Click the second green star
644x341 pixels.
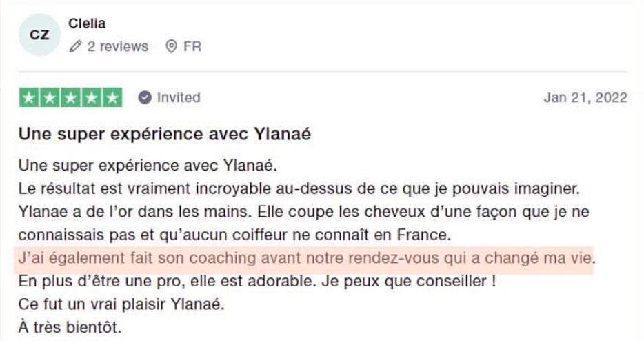pyautogui.click(x=50, y=98)
